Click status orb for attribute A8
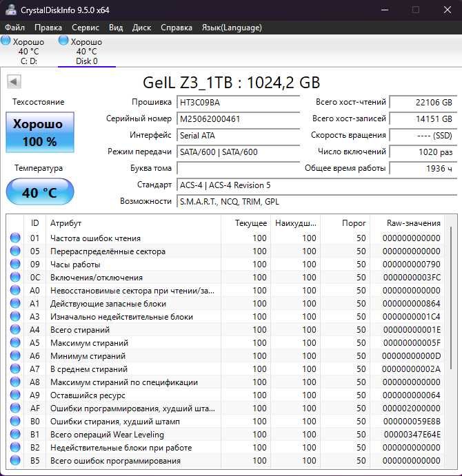462x476 pixels. coord(15,382)
